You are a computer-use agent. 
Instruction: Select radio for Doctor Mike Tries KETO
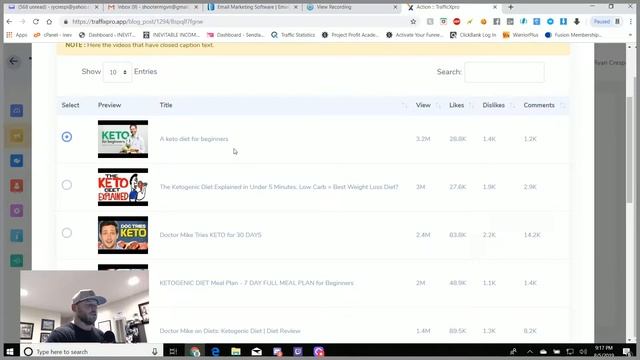click(x=67, y=233)
